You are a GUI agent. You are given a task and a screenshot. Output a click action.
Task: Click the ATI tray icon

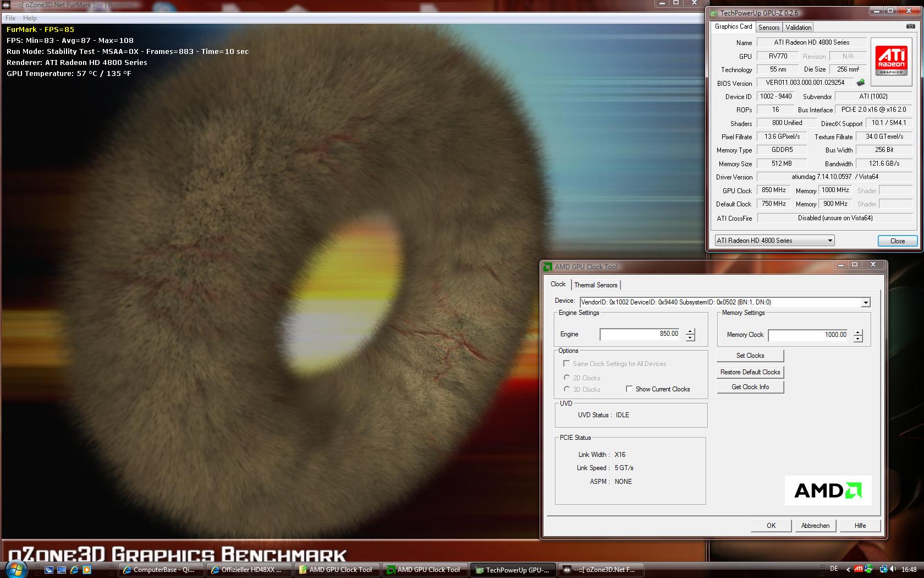coord(859,569)
